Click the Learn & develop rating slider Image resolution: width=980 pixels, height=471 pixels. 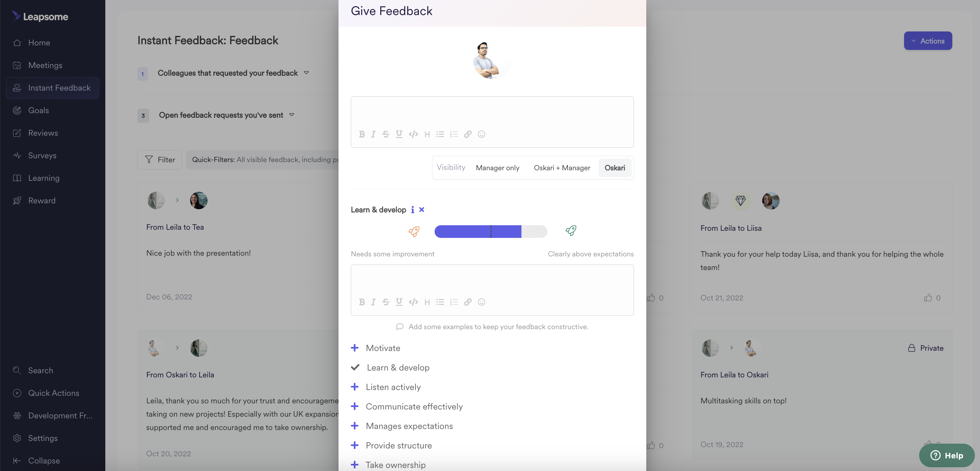(x=491, y=231)
